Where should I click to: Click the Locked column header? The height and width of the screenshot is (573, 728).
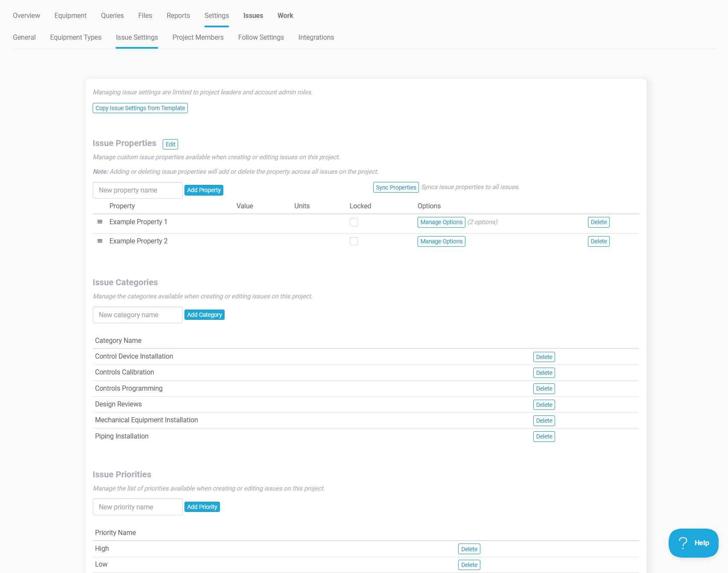[x=360, y=206]
